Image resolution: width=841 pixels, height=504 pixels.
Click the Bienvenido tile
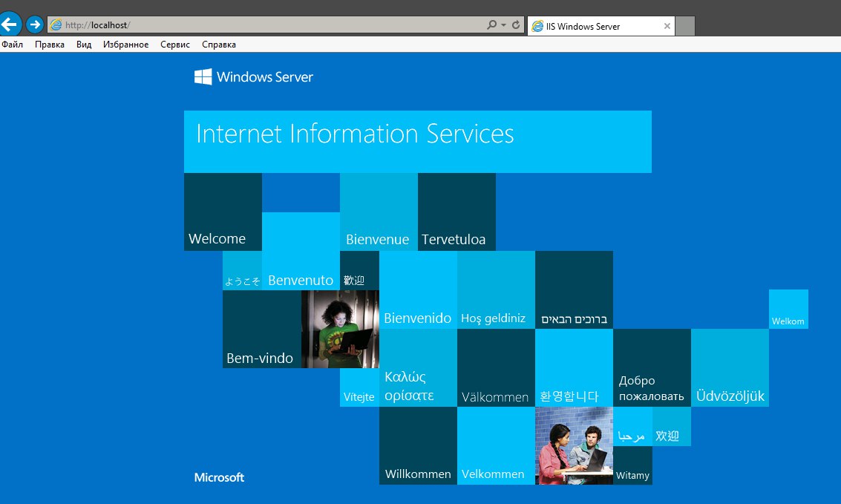(419, 290)
